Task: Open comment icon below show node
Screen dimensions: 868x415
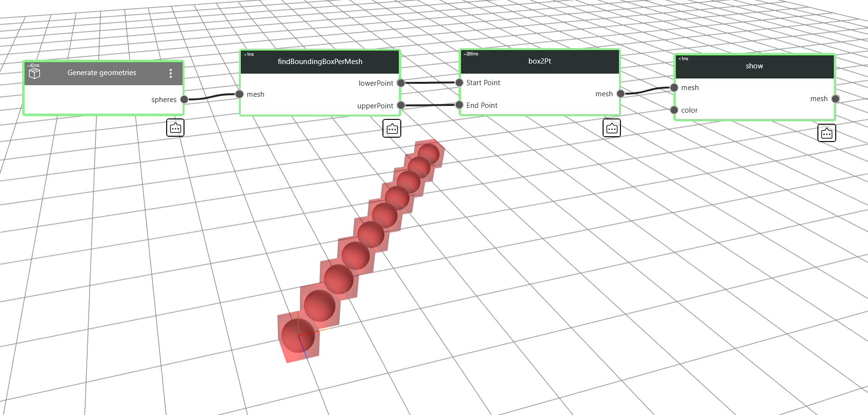Action: click(827, 133)
